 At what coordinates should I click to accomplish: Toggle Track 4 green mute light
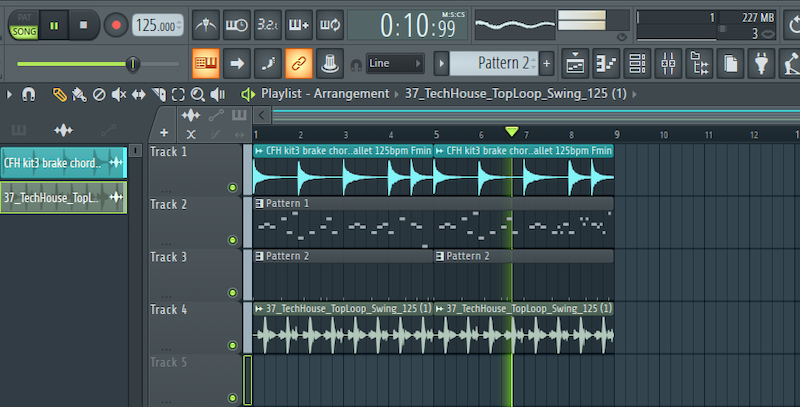click(x=233, y=345)
